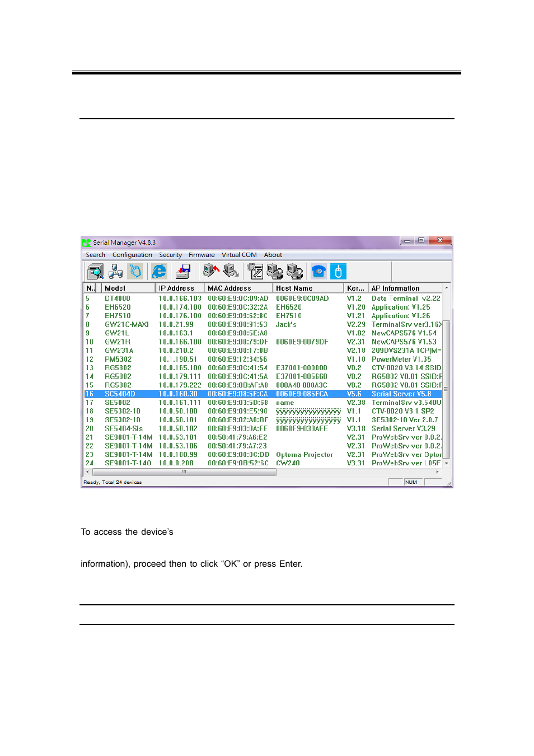Click IP address 10.0.165.100
This screenshot has width=534, height=756.
coord(180,368)
